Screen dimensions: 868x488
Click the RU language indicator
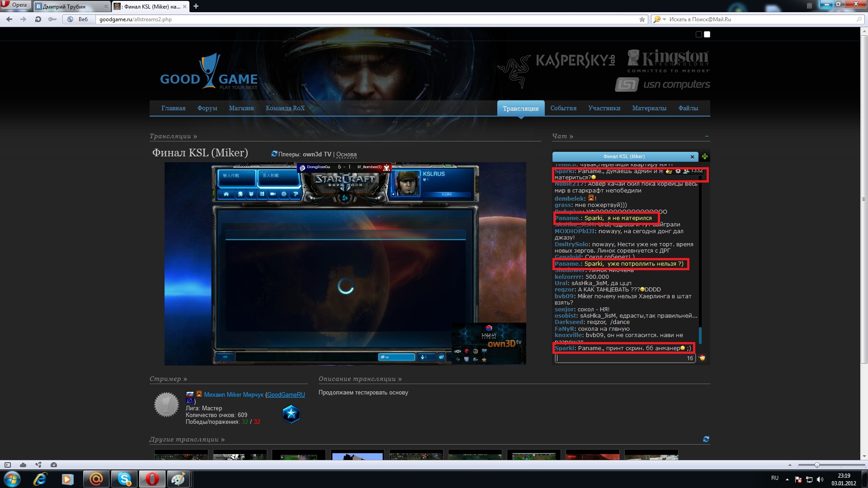(775, 478)
